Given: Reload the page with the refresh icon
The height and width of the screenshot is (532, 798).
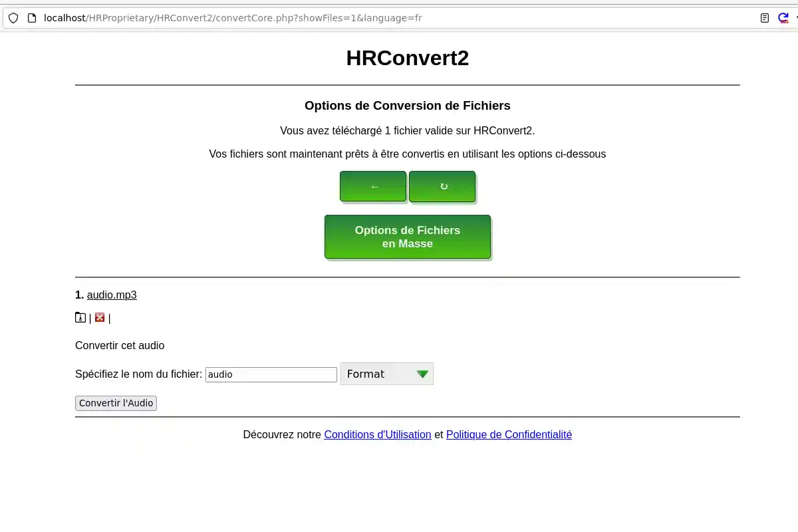Looking at the screenshot, I should click(783, 18).
